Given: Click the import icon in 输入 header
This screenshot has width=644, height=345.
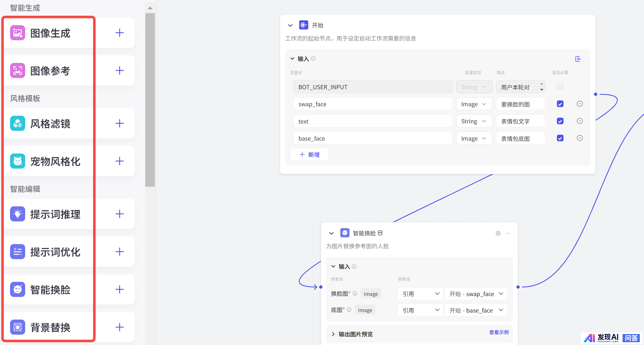Looking at the screenshot, I should (578, 59).
